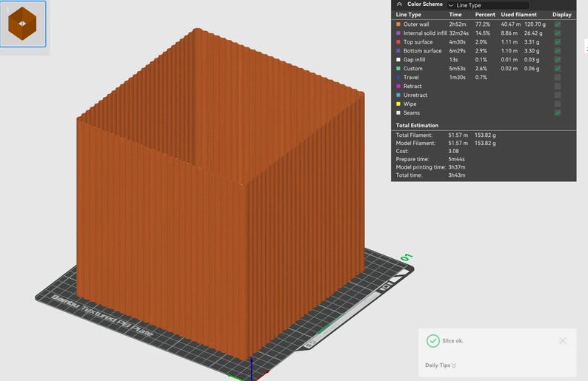Dismiss the Slice ok notification
The image size is (588, 381).
pyautogui.click(x=563, y=340)
